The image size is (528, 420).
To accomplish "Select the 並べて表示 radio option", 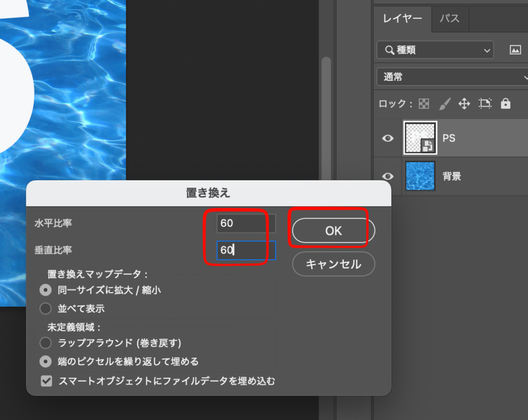I will 46,309.
